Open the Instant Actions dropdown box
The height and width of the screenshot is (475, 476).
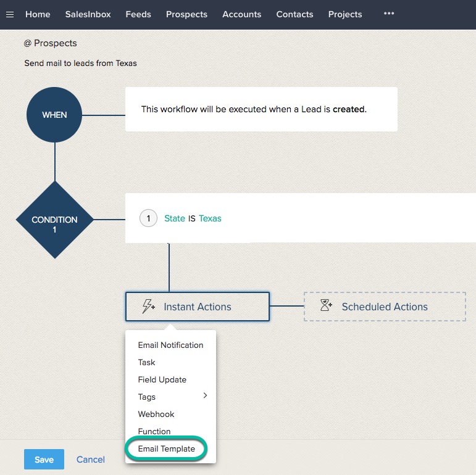coord(198,307)
